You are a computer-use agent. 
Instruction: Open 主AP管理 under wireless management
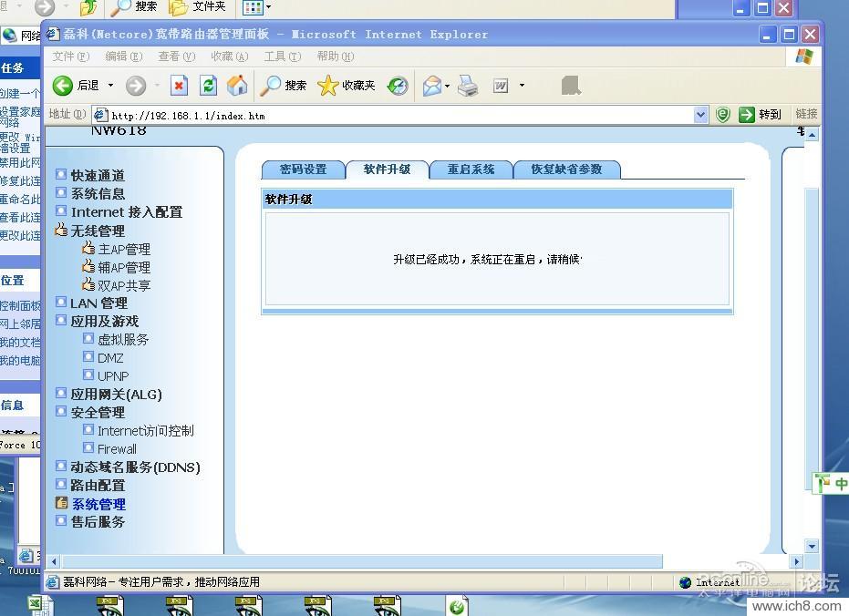coord(124,249)
